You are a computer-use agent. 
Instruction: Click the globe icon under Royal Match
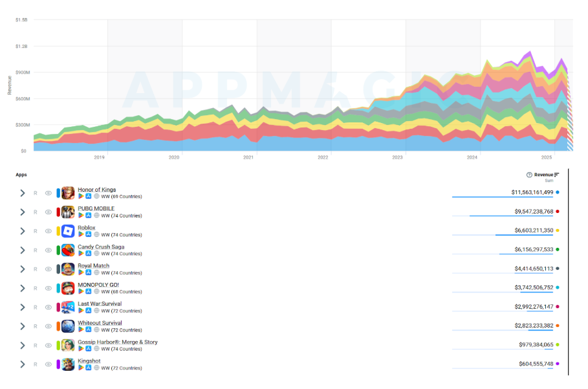click(96, 272)
